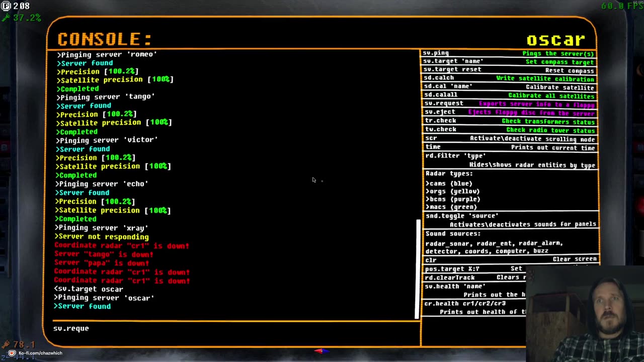The image size is (644, 362).
Task: Click the 'Radar types:' heading
Action: 449,173
